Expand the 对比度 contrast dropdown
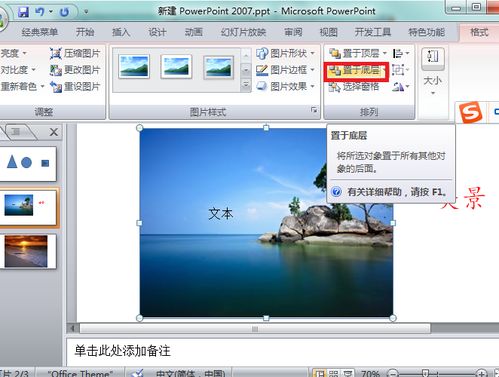 [x=18, y=70]
